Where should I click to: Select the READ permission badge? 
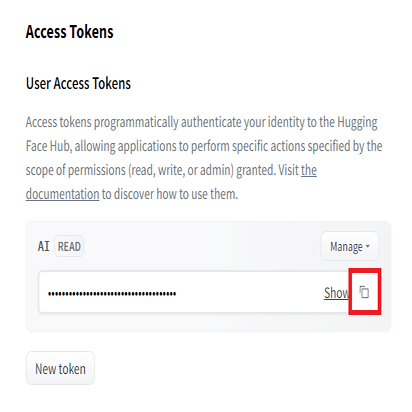click(x=69, y=246)
